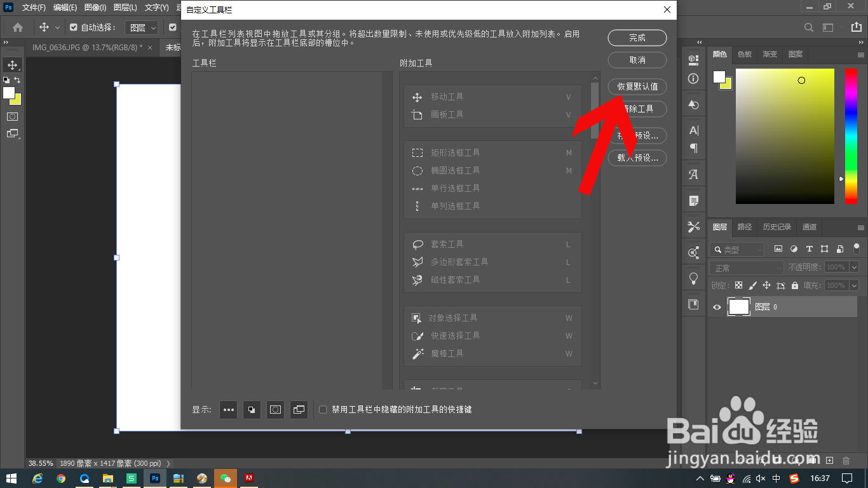Open the 编辑(E) menu
The image size is (868, 488).
(x=65, y=8)
